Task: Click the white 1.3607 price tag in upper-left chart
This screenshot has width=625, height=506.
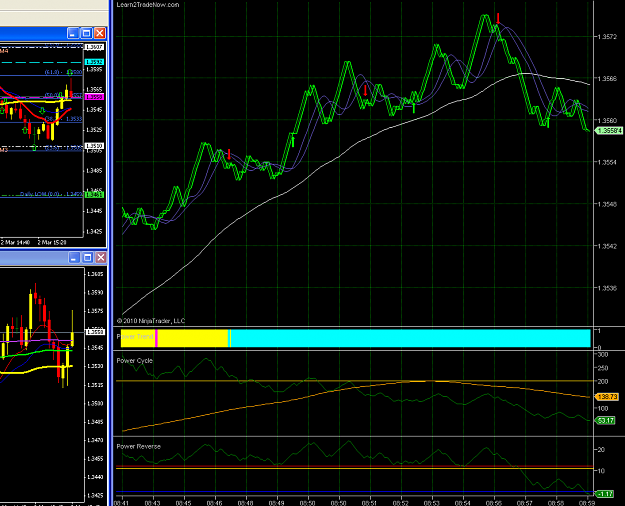Action: tap(94, 47)
